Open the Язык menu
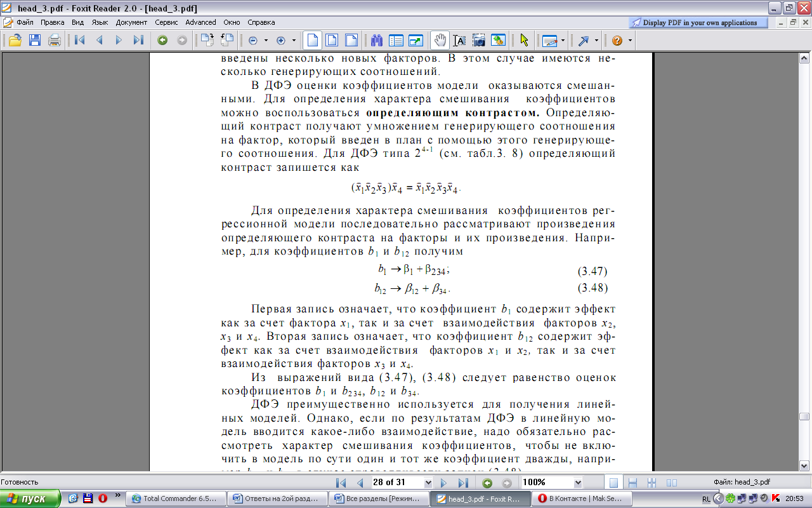Screen dimensions: 812x508 pyautogui.click(x=100, y=22)
